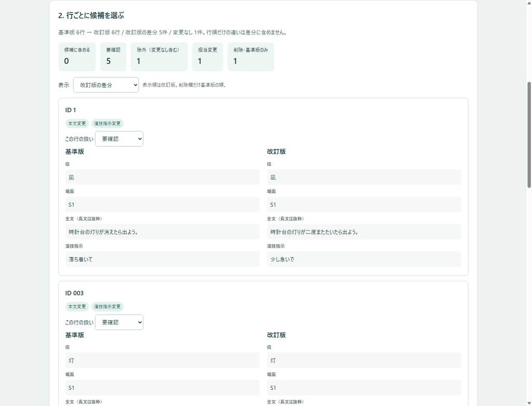The height and width of the screenshot is (406, 532).
Task: Click 改訂版 全文 field with 二度またたいたら
Action: 364,232
